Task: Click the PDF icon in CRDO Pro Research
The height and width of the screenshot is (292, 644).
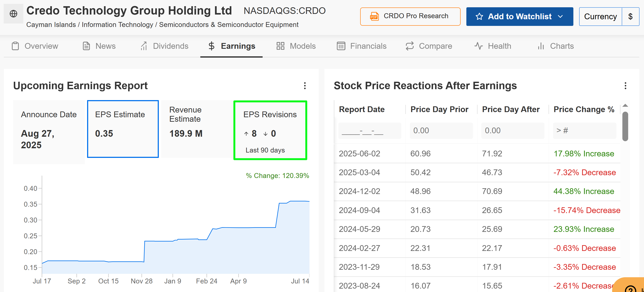Action: pos(374,16)
